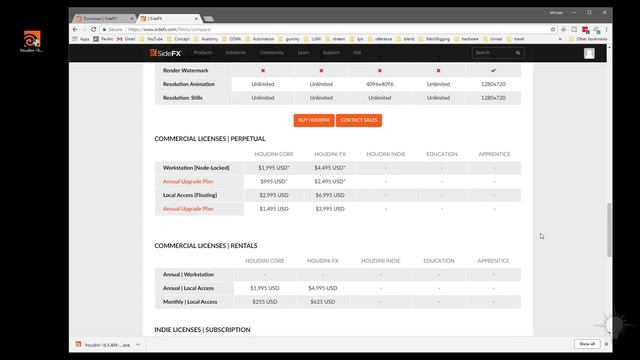Open the Learn navigation menu

tap(303, 53)
